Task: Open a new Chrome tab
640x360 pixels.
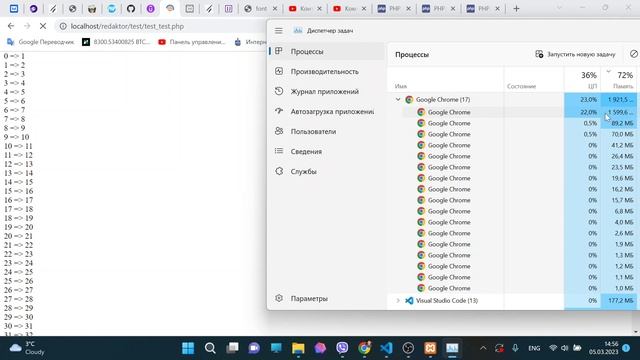Action: [x=516, y=9]
